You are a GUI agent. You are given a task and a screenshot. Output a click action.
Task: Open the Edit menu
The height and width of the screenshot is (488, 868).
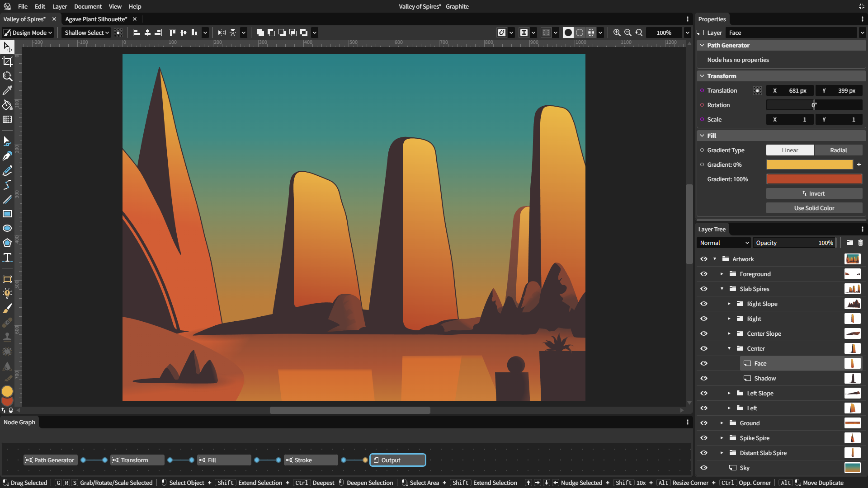click(39, 7)
